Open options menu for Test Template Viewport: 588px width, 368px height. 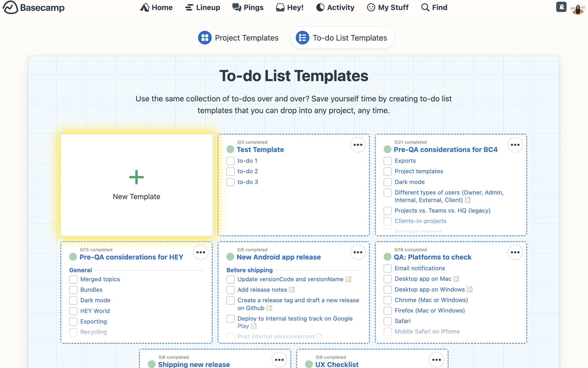(x=358, y=145)
